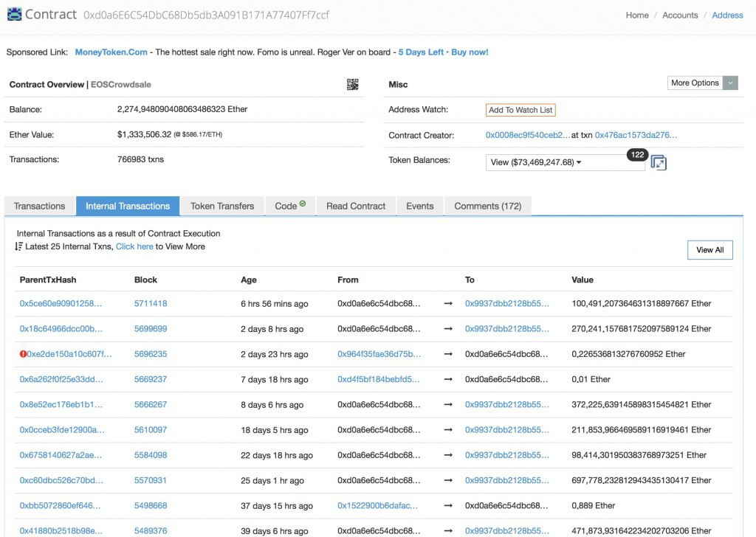
Task: Select the Ether value $1,333,506.32
Action: [144, 134]
